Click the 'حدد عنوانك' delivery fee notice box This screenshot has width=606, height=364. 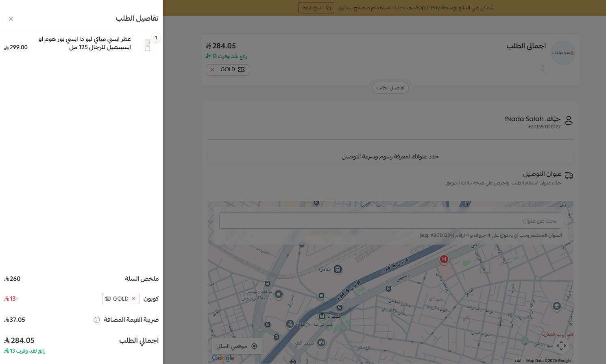point(390,156)
